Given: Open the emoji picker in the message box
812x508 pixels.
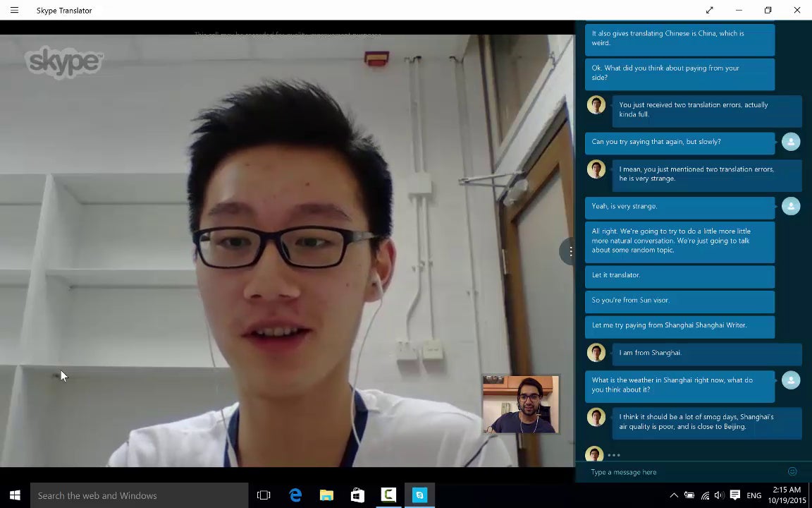Looking at the screenshot, I should 792,471.
